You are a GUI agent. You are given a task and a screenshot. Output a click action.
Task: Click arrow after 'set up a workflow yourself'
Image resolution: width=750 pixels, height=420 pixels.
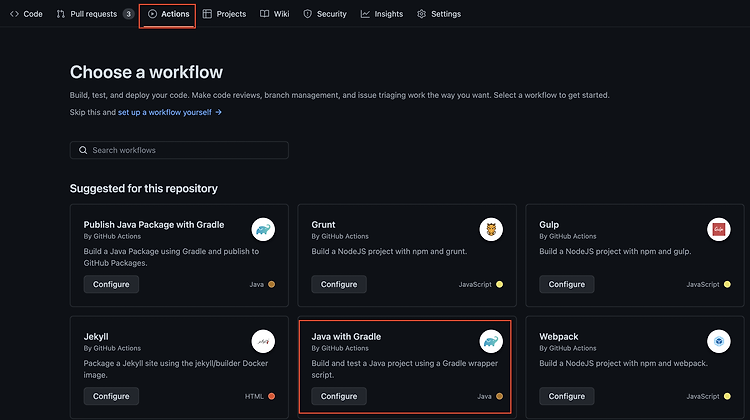coord(219,112)
